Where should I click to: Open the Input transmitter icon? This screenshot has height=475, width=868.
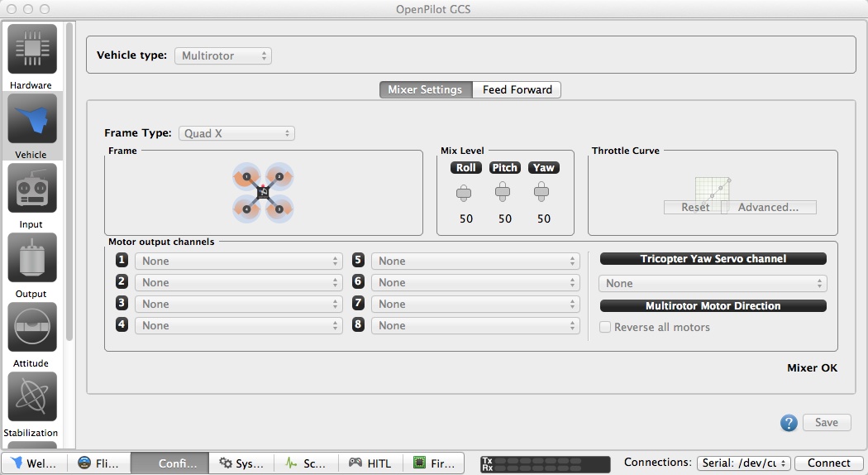click(32, 189)
